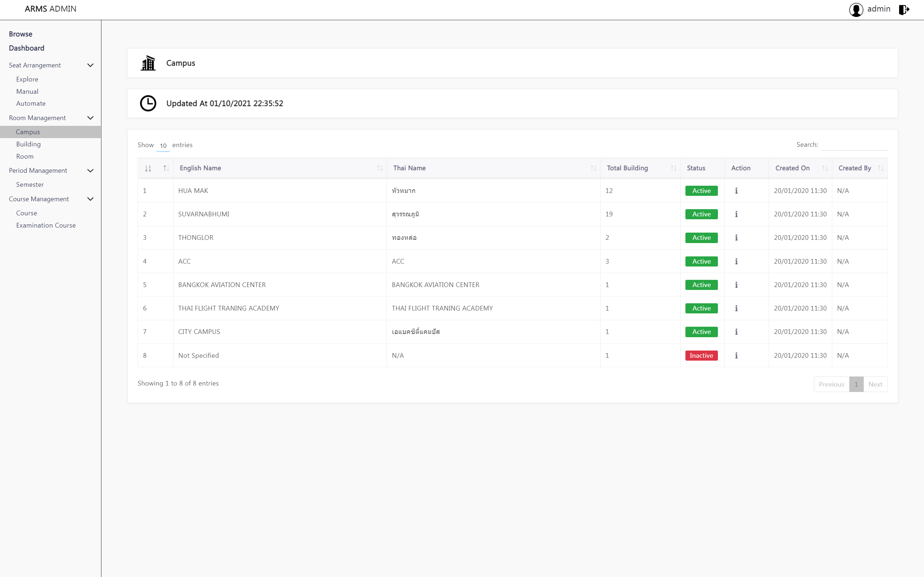924x577 pixels.
Task: Collapse the Seat Arrangement section
Action: [91, 65]
